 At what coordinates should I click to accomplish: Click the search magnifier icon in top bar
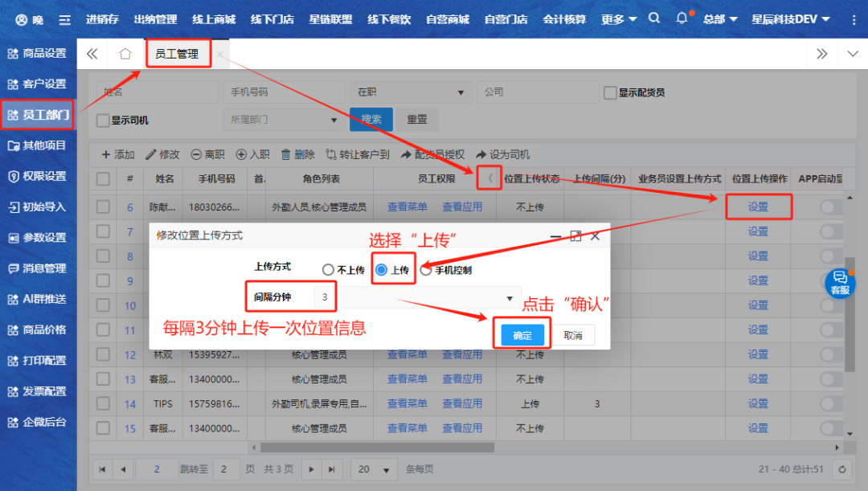(654, 18)
